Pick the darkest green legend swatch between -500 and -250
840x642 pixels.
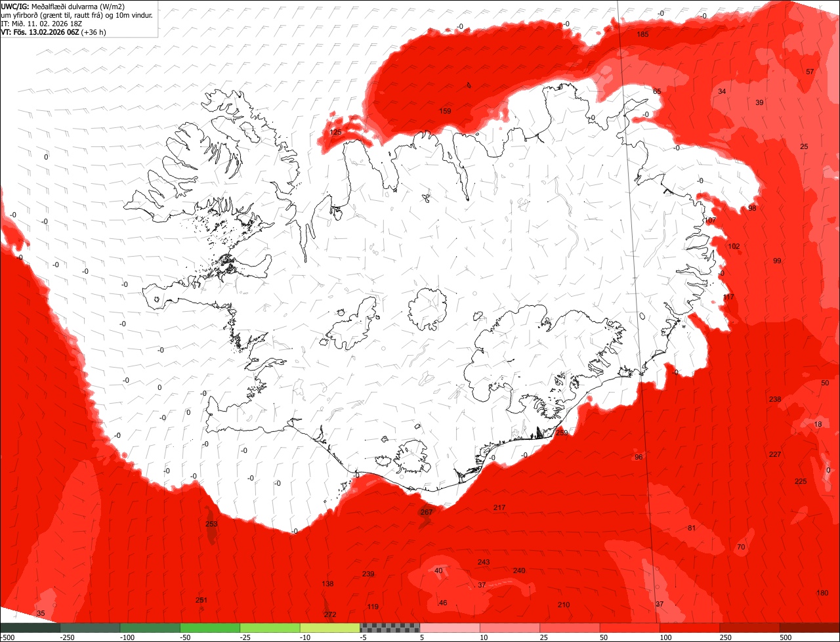[x=30, y=628]
